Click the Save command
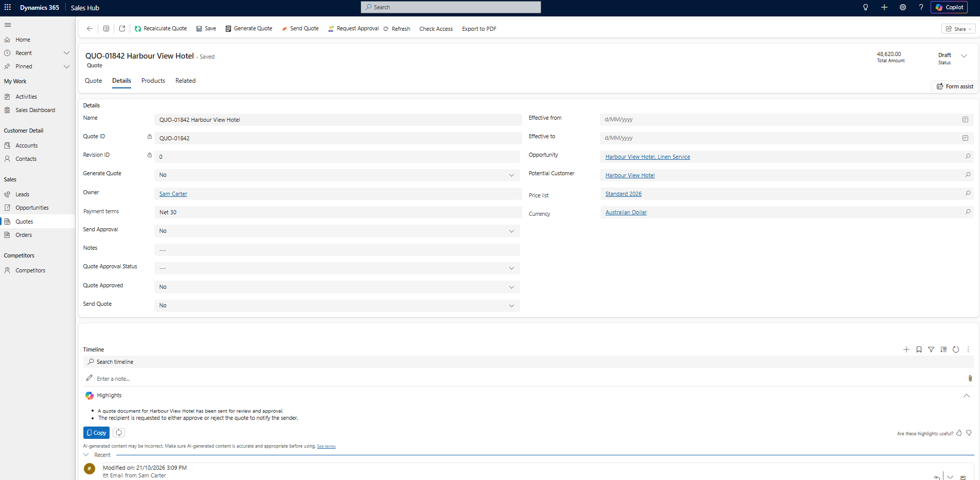 tap(206, 29)
